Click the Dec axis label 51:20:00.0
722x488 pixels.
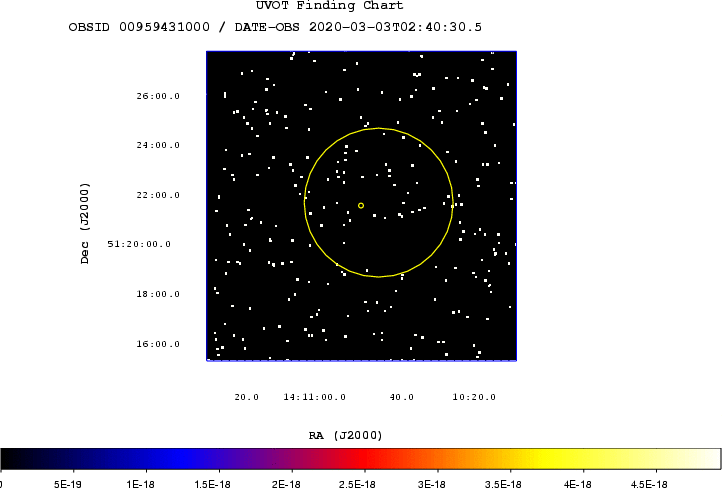click(x=139, y=244)
